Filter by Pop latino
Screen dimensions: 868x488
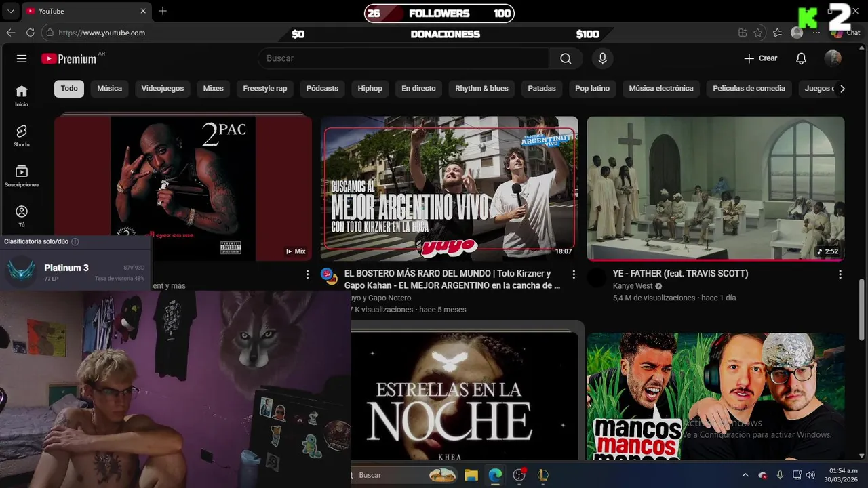pos(592,89)
